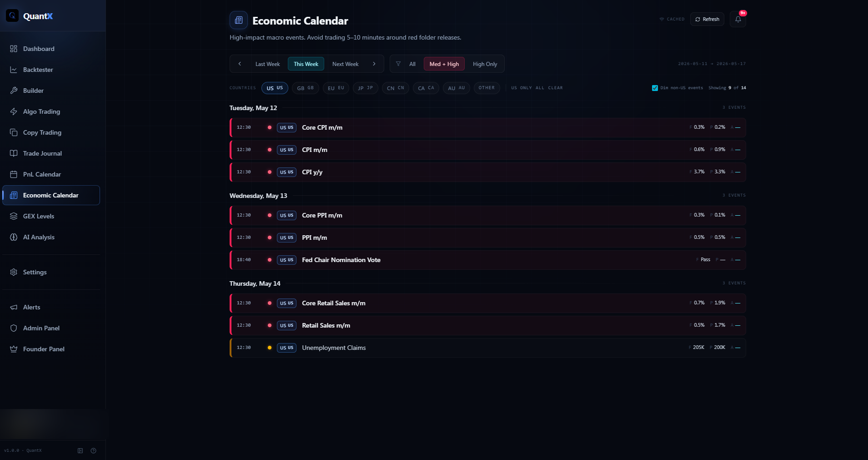The height and width of the screenshot is (460, 868).
Task: Open the Trade Journal book icon
Action: click(14, 153)
